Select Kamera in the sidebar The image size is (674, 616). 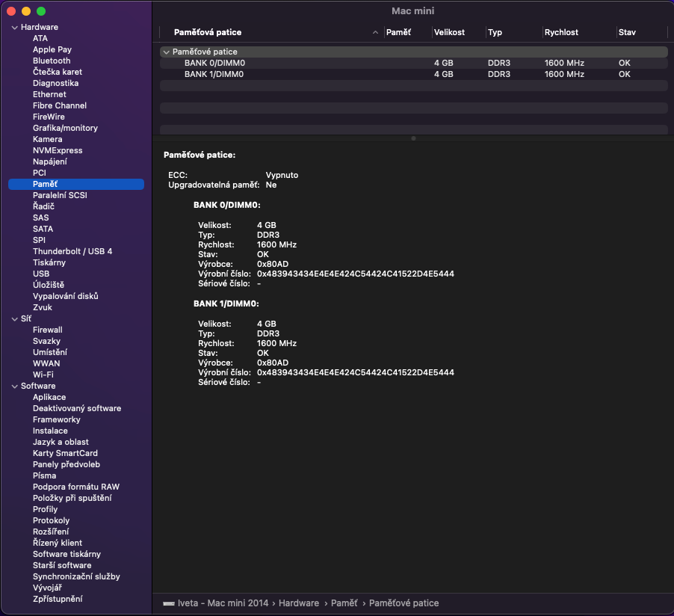click(47, 139)
